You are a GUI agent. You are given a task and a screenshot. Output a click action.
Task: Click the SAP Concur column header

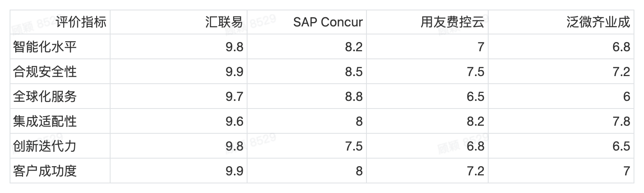click(x=328, y=22)
